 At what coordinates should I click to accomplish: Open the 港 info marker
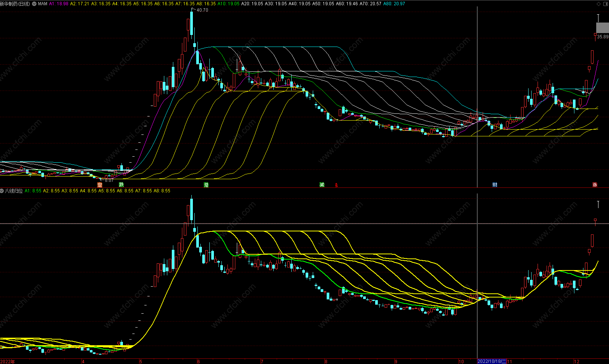206,185
